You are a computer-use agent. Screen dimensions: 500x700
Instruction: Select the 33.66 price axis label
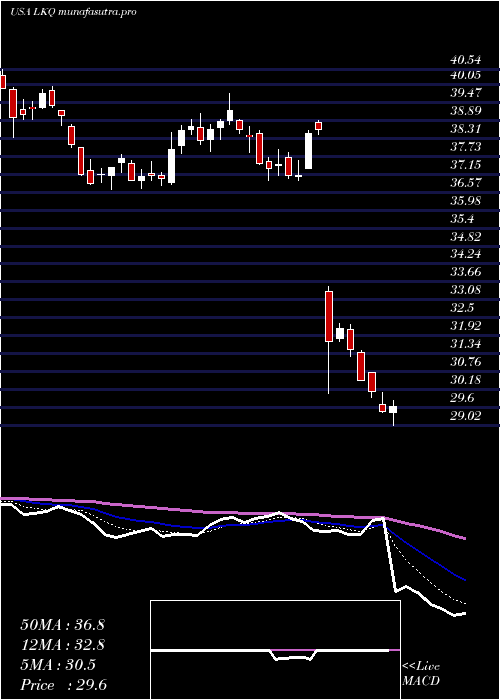(466, 272)
